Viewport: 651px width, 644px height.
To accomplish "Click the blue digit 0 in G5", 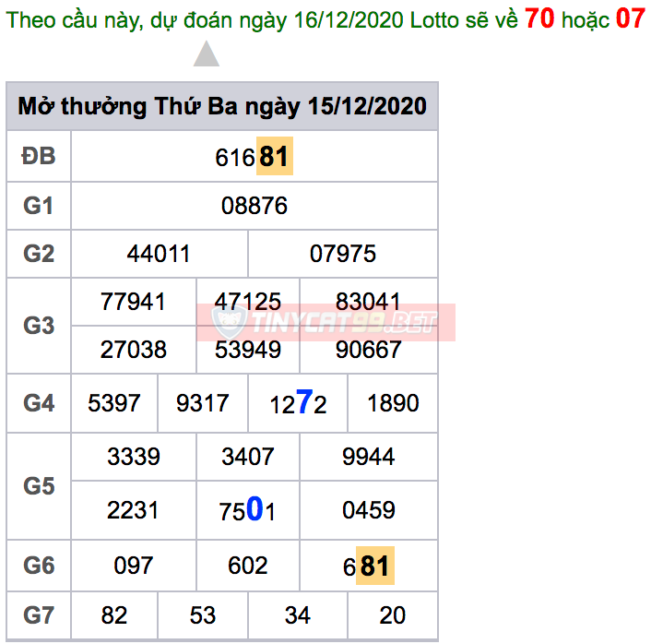I will coord(255,509).
